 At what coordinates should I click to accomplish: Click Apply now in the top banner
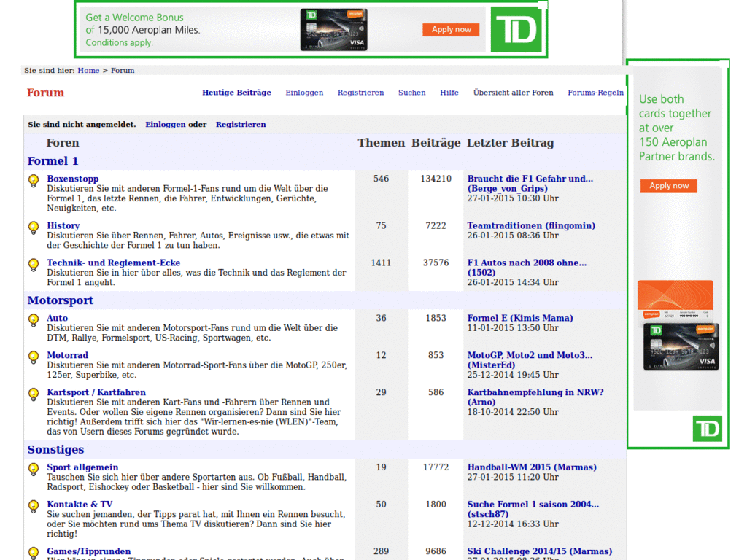click(x=451, y=29)
